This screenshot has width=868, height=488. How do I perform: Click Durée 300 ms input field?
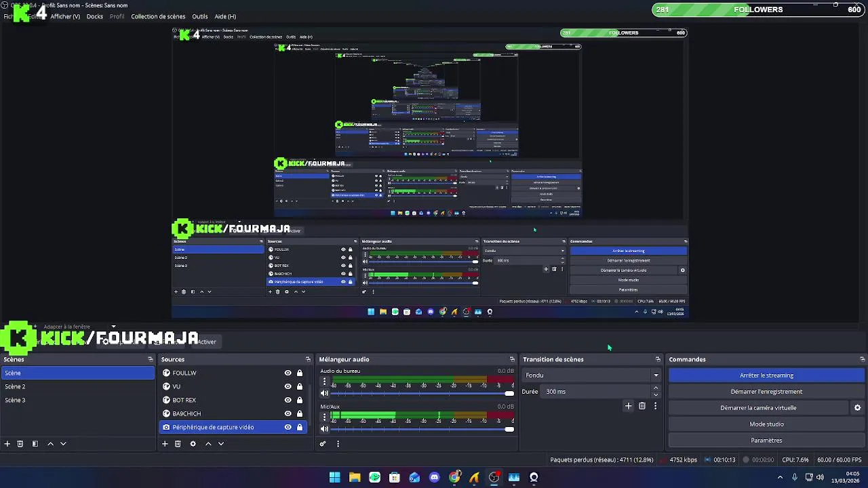(597, 392)
